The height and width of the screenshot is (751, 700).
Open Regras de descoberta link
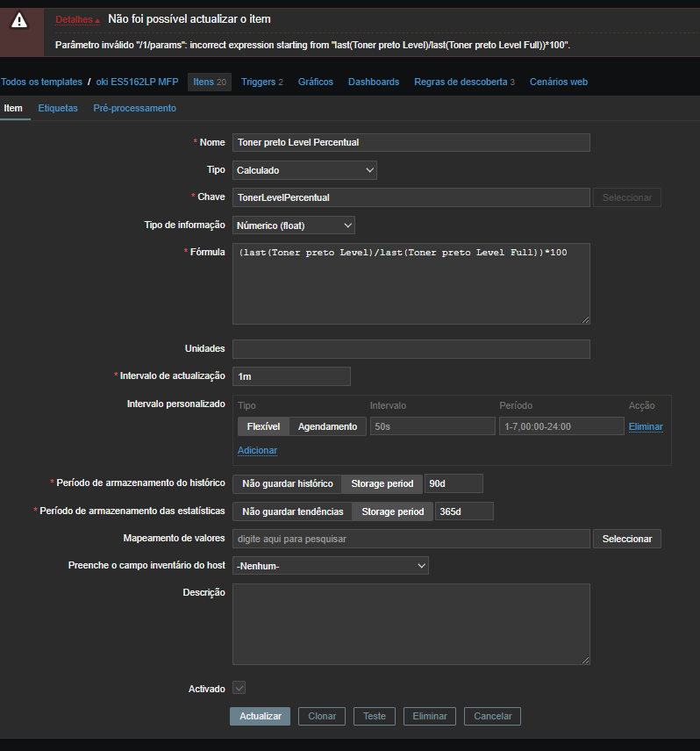click(464, 82)
